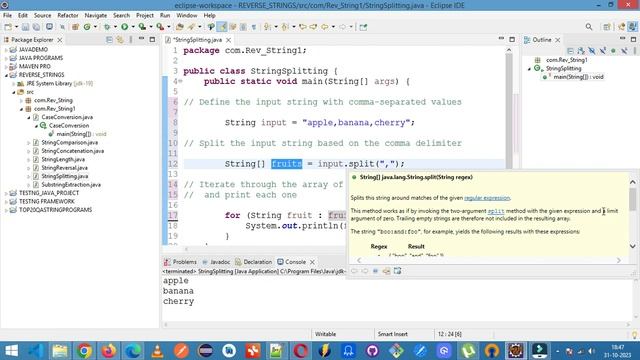Open the Debug button dropdown arrow
The image size is (640, 360).
tap(115, 27)
